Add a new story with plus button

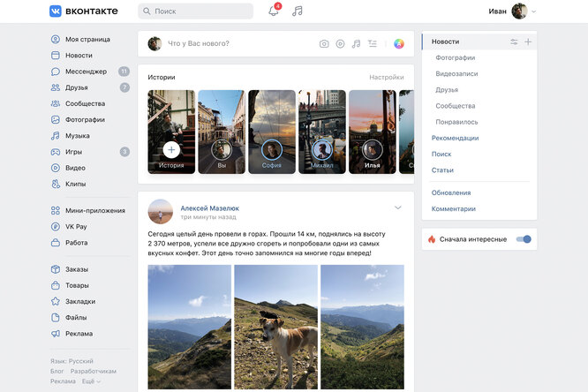pyautogui.click(x=171, y=150)
